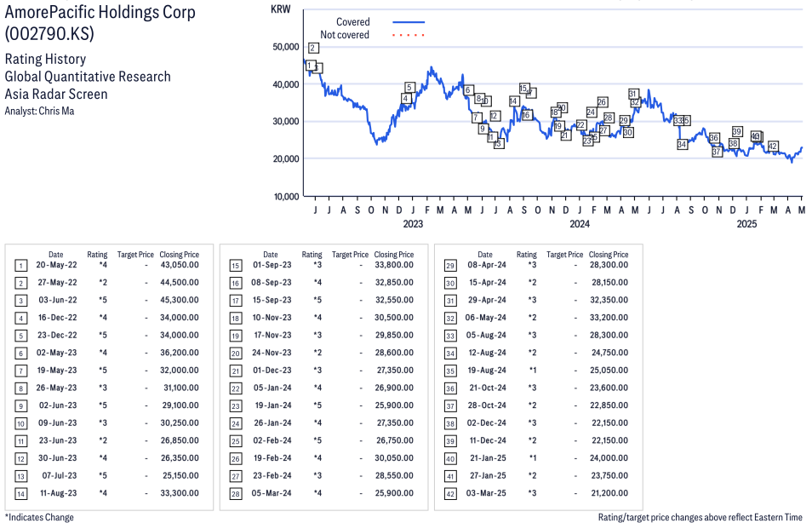
Task: Click the 'Not covered' legend label
Action: pyautogui.click(x=345, y=35)
